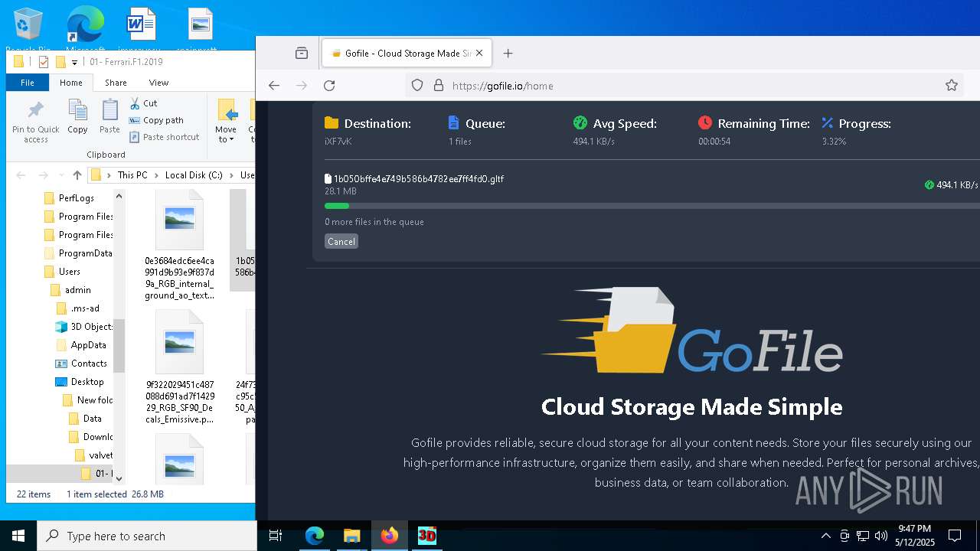This screenshot has height=551, width=980.
Task: Click the taskbar search box
Action: pyautogui.click(x=146, y=536)
